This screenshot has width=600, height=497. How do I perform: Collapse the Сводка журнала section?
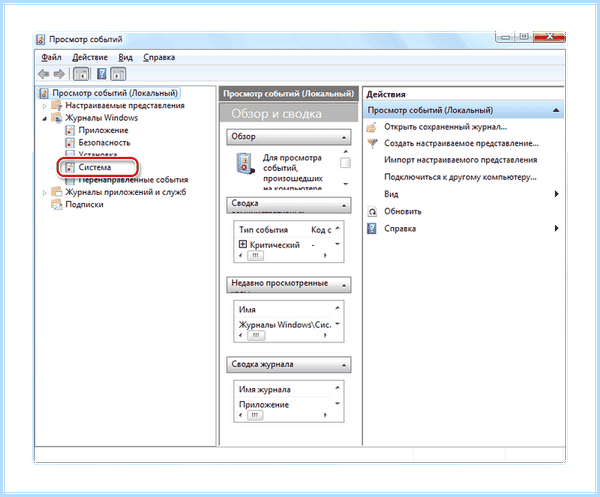[x=344, y=365]
